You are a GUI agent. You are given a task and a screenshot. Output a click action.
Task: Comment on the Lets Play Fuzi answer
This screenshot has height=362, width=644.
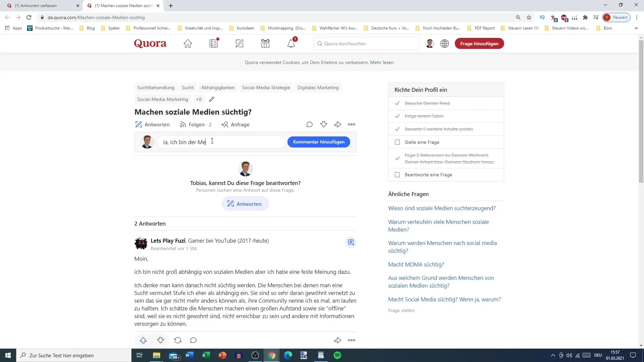(x=193, y=340)
